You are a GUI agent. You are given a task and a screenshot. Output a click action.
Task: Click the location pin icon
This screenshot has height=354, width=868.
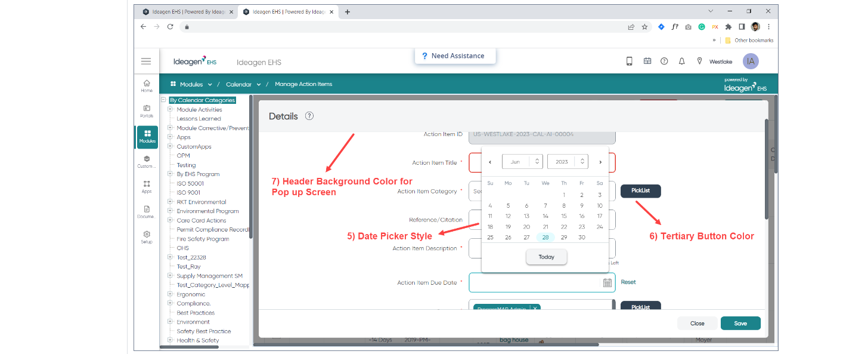(699, 61)
